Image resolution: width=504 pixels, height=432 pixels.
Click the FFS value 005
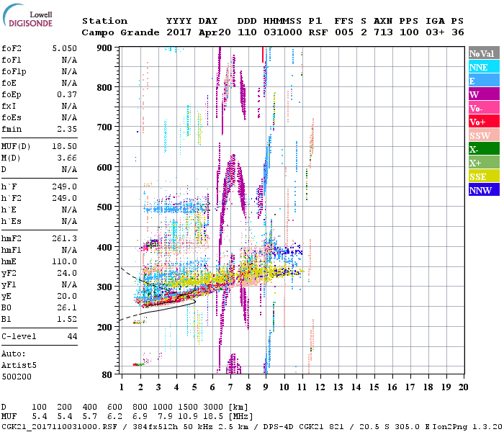click(x=344, y=32)
